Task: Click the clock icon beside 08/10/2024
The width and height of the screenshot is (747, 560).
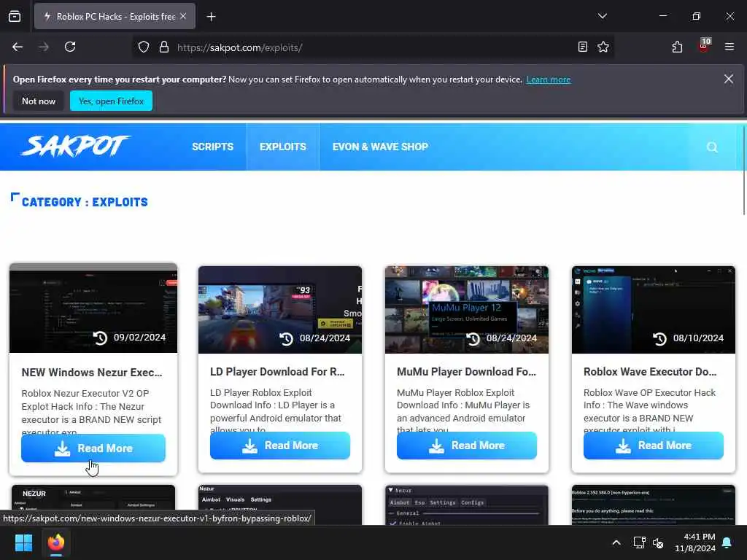Action: point(659,338)
